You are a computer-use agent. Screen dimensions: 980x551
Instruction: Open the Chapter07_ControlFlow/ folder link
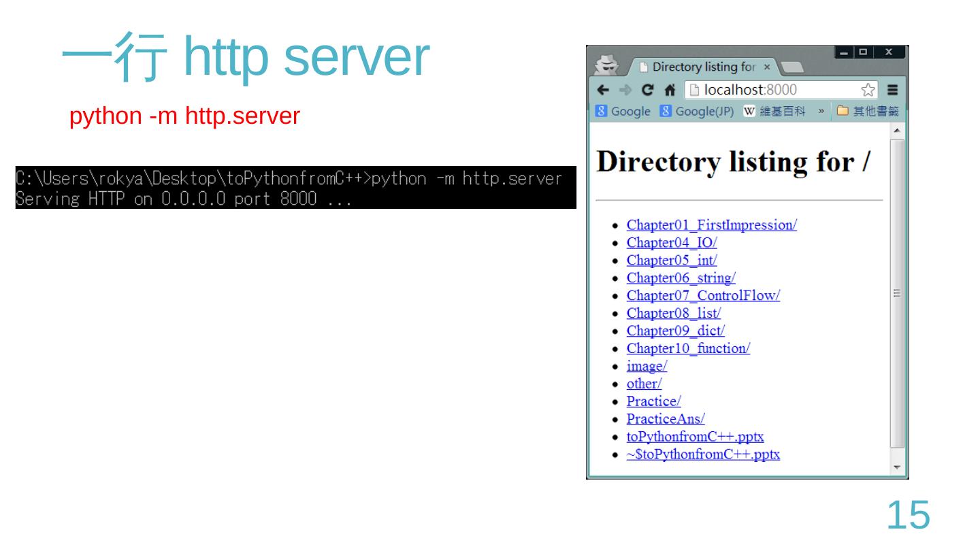(703, 296)
